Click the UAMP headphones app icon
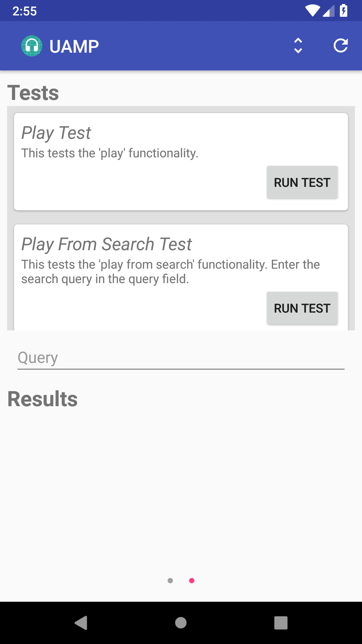 tap(32, 46)
